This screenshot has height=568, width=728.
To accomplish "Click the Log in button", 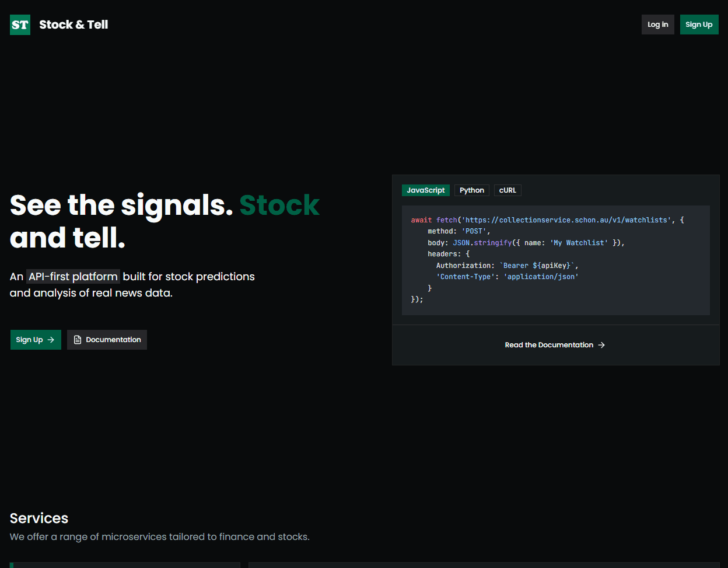I will pos(658,25).
